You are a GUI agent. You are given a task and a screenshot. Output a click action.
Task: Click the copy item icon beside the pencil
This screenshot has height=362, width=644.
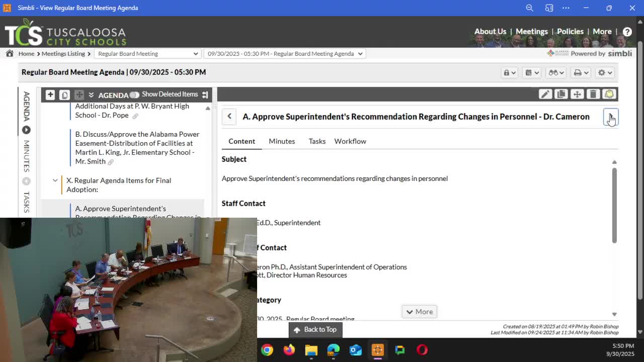561,94
